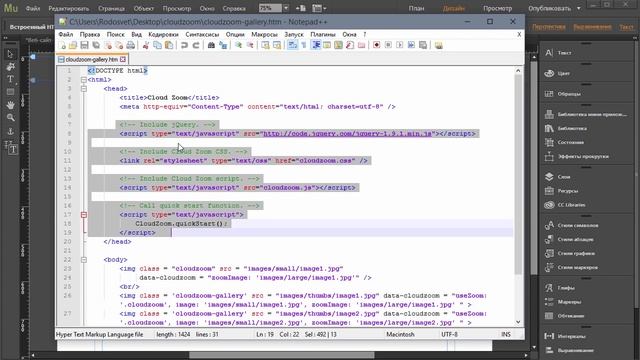Open the UTF-8 encoding status field
Screen dimensions: 640x360
449,334
